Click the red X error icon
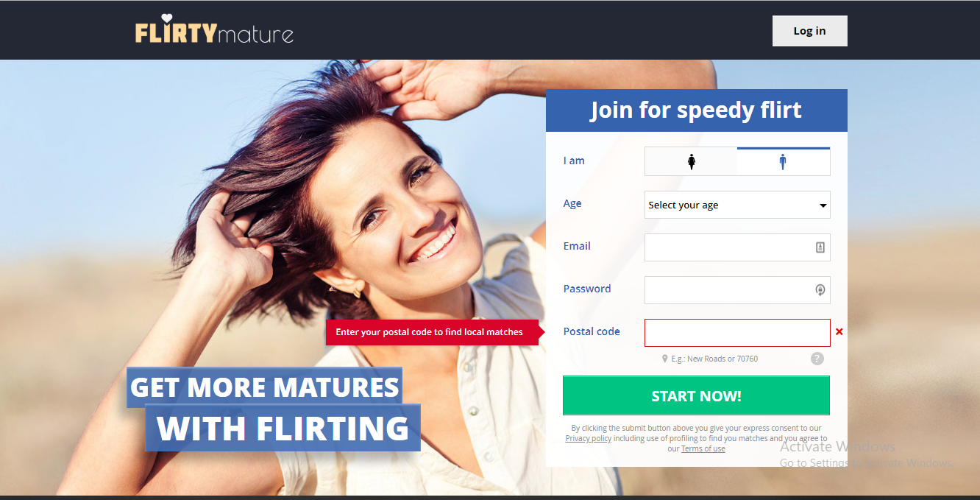Viewport: 980px width, 500px height. (x=839, y=332)
